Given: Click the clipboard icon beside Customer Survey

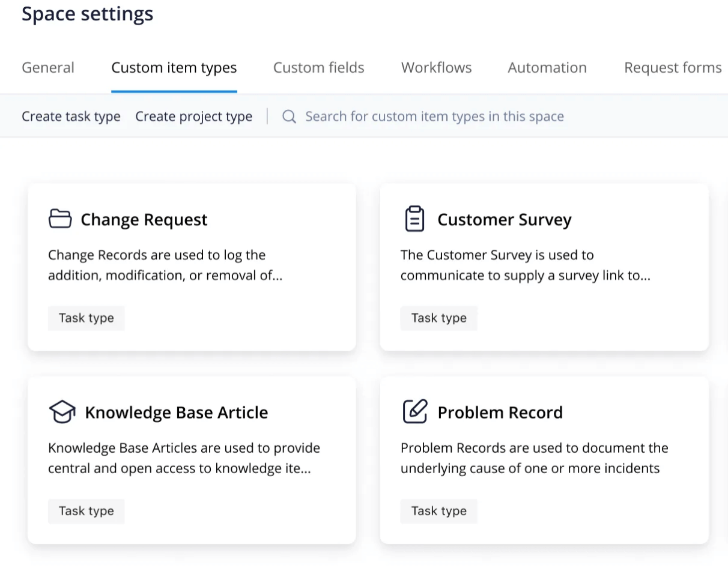Looking at the screenshot, I should (414, 219).
